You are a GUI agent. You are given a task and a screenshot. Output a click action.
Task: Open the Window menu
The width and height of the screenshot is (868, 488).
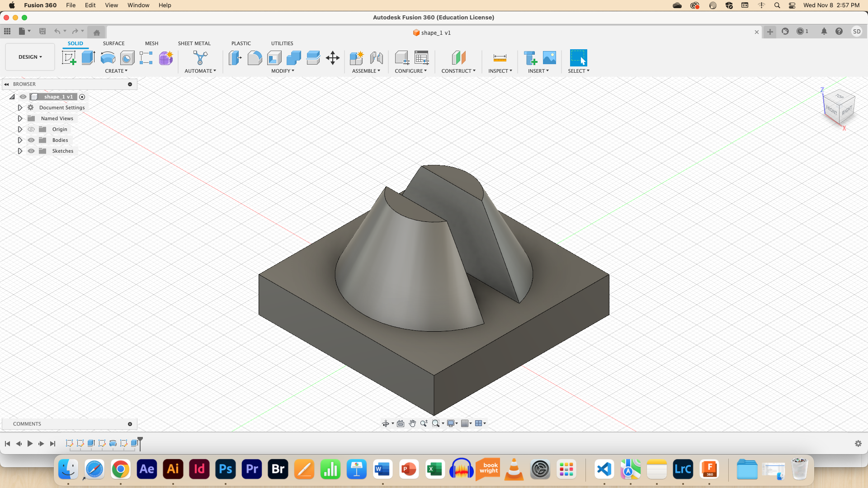coord(138,5)
